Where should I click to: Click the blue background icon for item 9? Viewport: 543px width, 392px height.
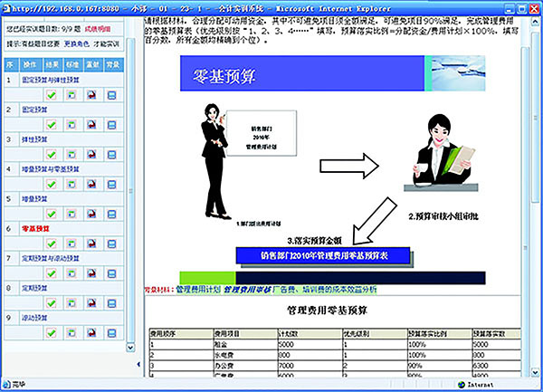coord(111,333)
